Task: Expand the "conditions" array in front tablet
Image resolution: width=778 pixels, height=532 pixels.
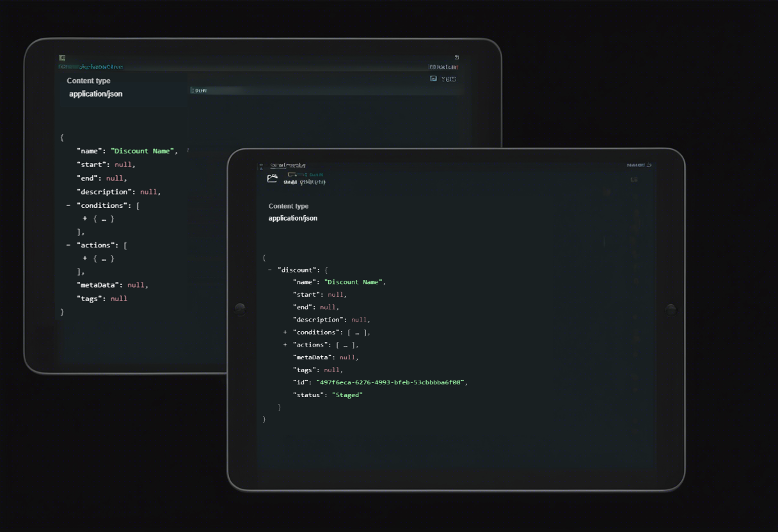Action: (x=285, y=332)
